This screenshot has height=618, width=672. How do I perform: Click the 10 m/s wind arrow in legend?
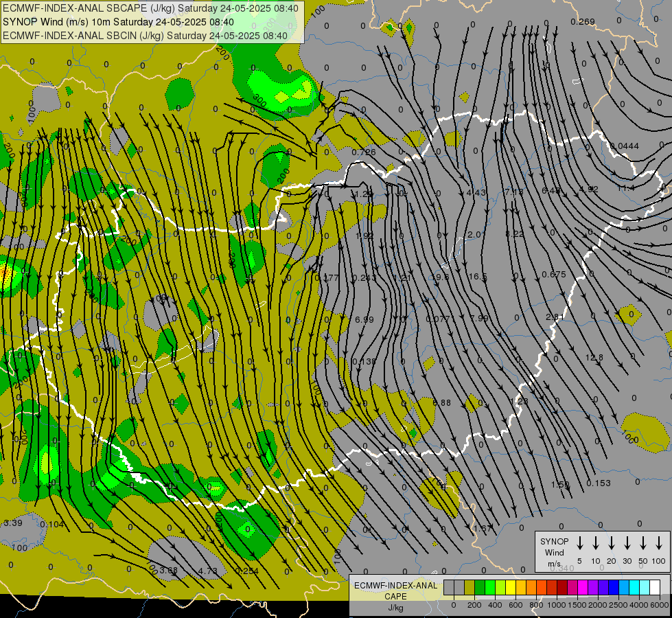(x=595, y=542)
